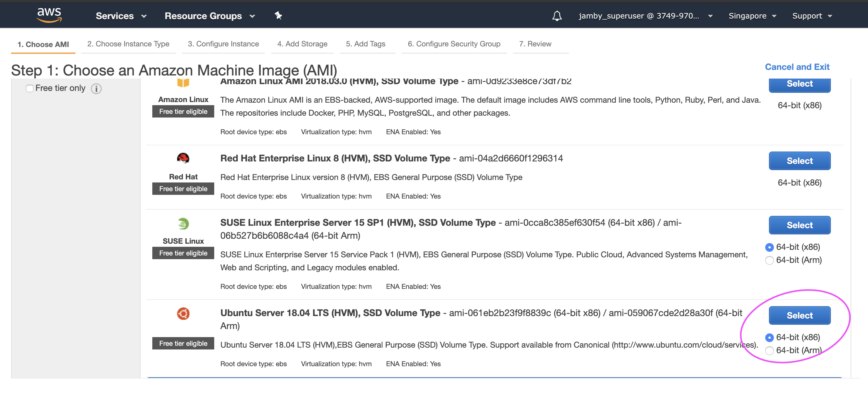This screenshot has height=394, width=868.
Task: Click the pin shortcut icon in navbar
Action: point(278,15)
